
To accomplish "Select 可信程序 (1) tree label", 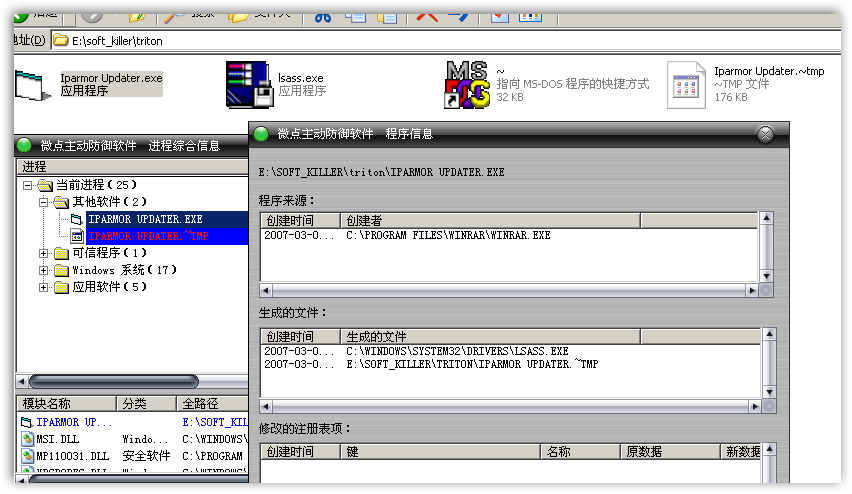I will coord(109,253).
